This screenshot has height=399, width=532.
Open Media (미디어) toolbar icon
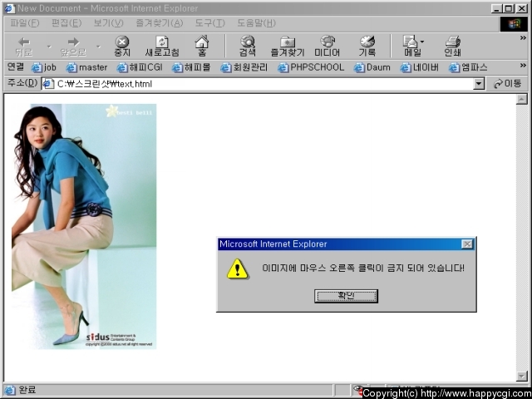(328, 47)
